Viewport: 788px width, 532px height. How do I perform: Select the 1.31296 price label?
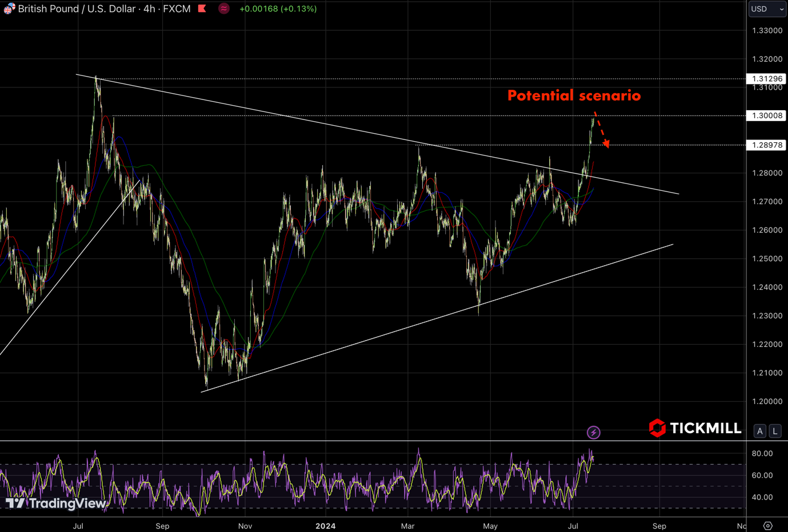[767, 79]
